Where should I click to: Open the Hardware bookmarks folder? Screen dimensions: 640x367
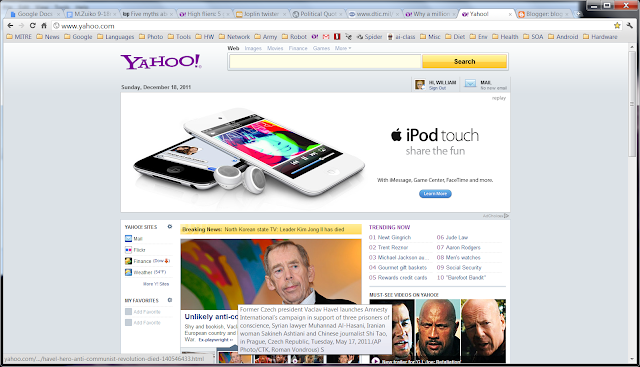tap(600, 37)
